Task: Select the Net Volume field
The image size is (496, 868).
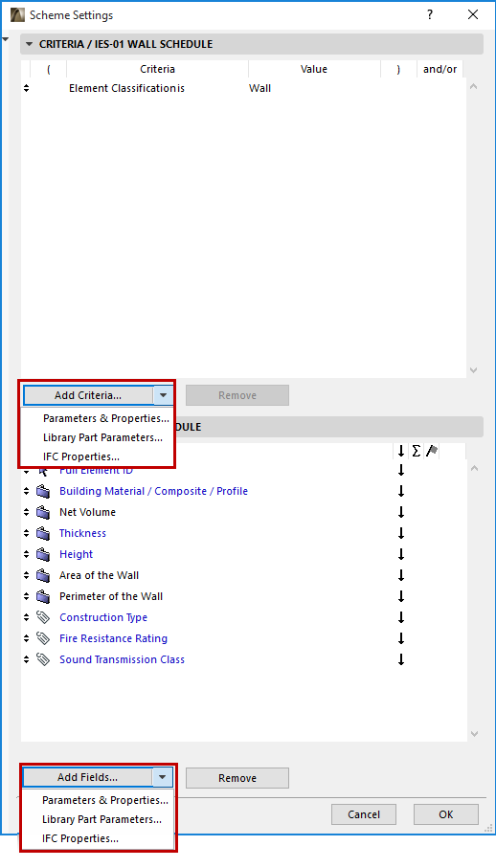Action: [x=87, y=512]
